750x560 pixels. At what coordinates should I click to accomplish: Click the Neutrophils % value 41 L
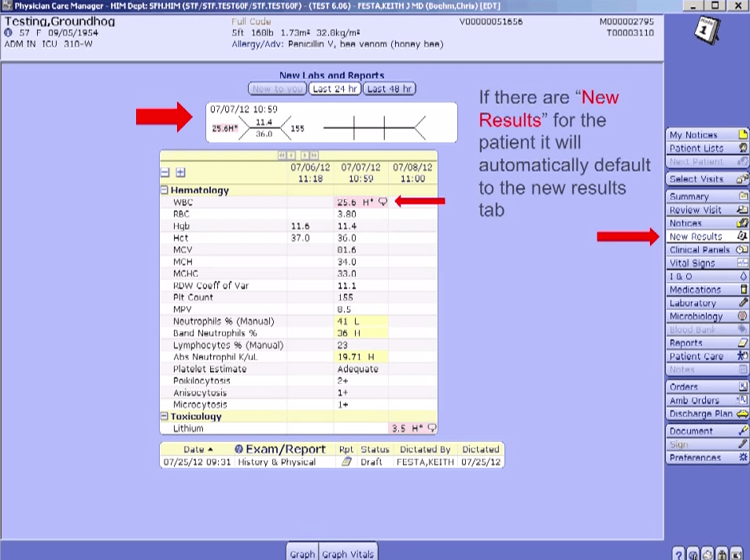tap(348, 321)
